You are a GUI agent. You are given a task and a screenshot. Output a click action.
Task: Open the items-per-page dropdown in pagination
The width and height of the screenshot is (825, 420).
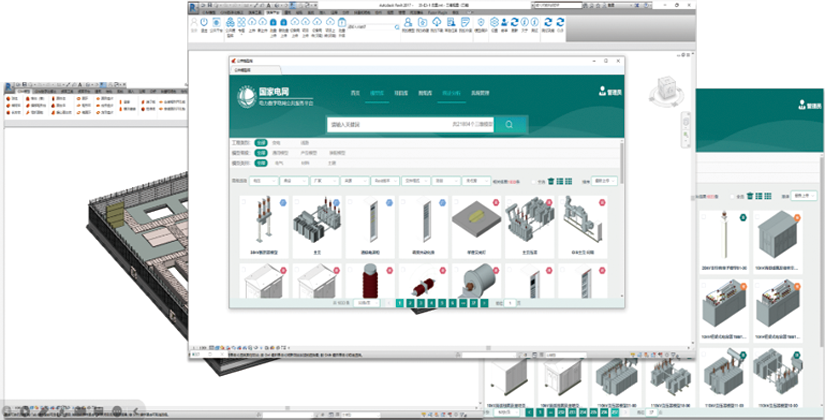coord(367,301)
